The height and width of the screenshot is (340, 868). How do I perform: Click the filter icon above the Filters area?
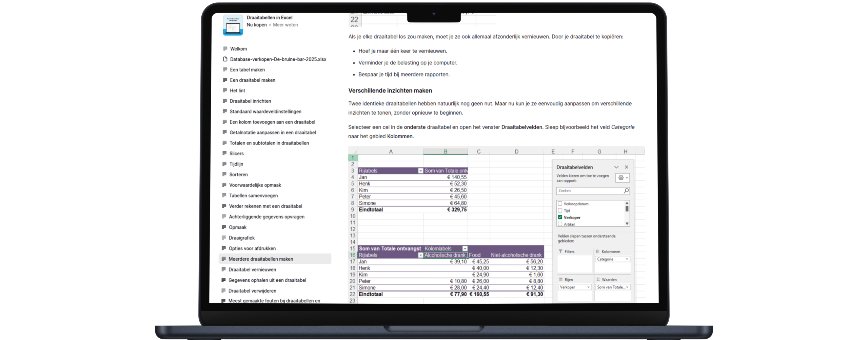(x=561, y=252)
